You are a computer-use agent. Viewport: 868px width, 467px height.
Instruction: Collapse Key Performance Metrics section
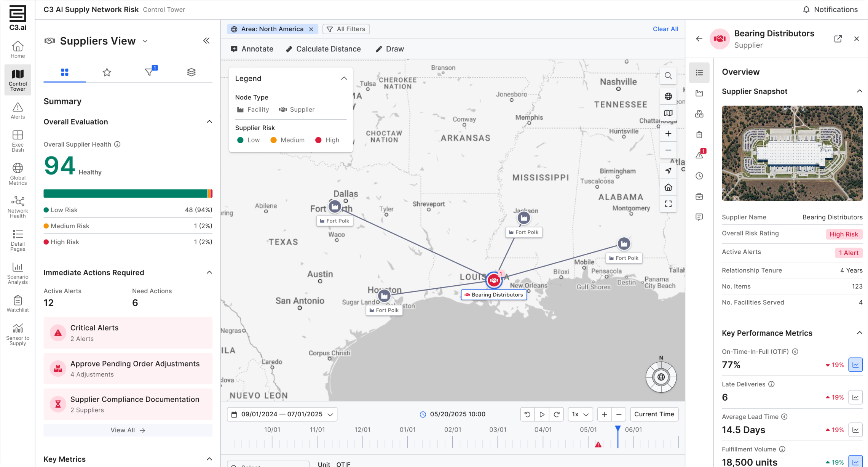point(859,333)
